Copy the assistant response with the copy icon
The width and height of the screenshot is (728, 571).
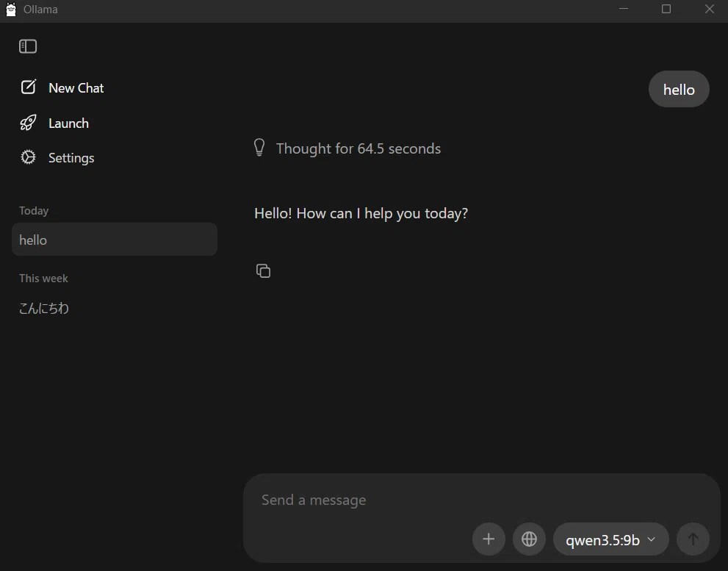263,270
